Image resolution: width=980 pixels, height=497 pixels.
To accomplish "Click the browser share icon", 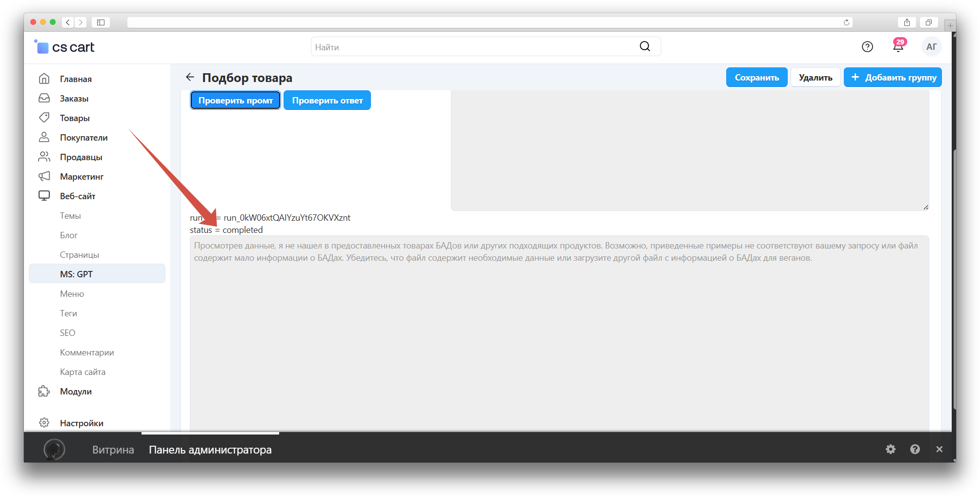I will (907, 22).
